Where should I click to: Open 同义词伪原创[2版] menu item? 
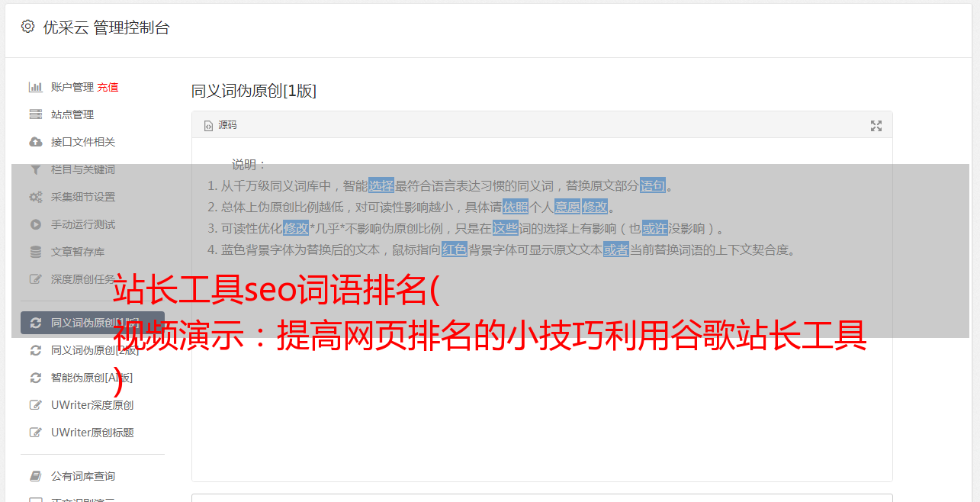[x=92, y=350]
